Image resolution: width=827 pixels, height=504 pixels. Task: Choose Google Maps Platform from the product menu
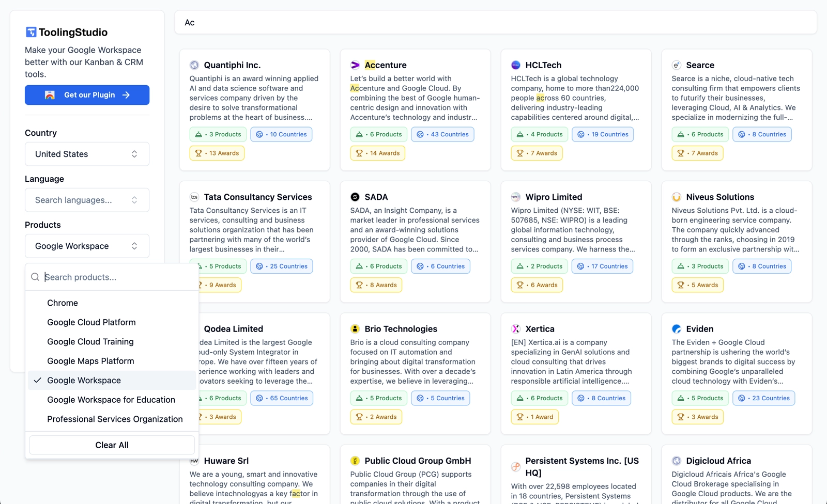(x=90, y=360)
